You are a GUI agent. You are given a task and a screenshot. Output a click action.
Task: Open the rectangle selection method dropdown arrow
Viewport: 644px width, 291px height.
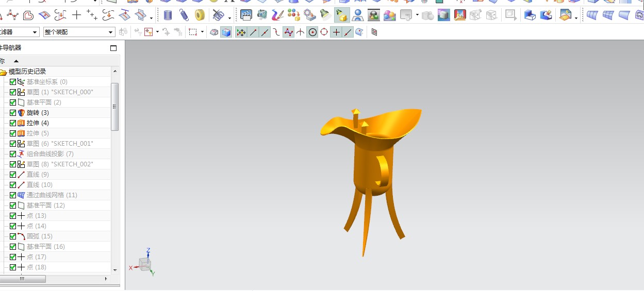(x=202, y=32)
